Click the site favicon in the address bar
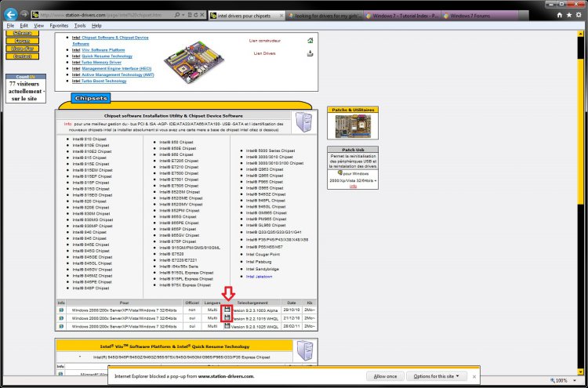The width and height of the screenshot is (588, 388). [x=35, y=15]
